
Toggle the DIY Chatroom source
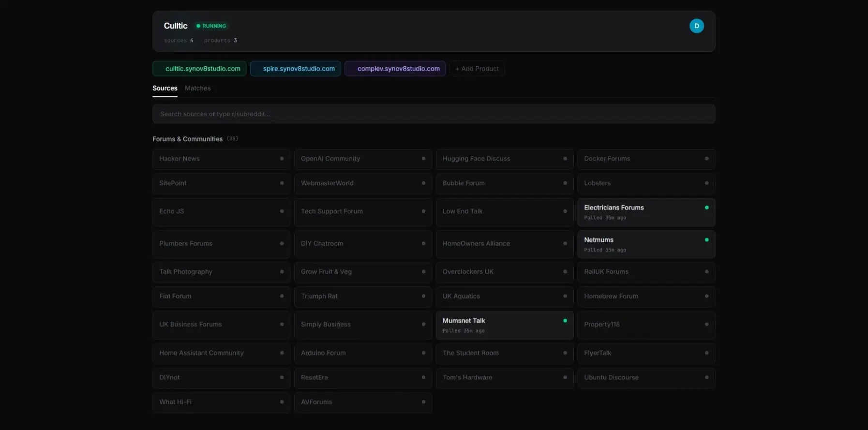point(363,244)
